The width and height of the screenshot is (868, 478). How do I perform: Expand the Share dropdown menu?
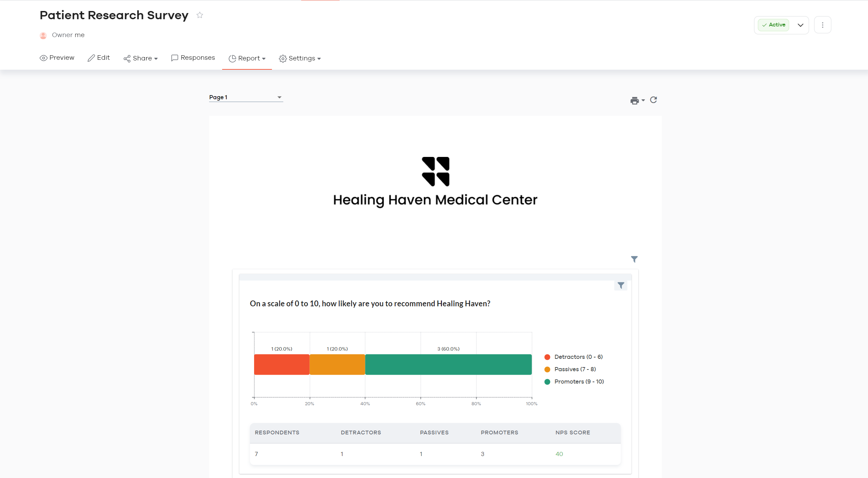tap(141, 58)
